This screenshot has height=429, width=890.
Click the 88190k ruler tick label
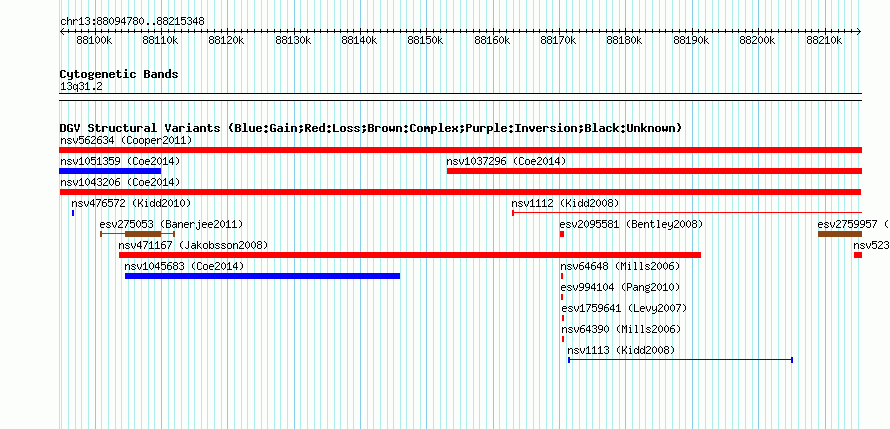(x=691, y=40)
